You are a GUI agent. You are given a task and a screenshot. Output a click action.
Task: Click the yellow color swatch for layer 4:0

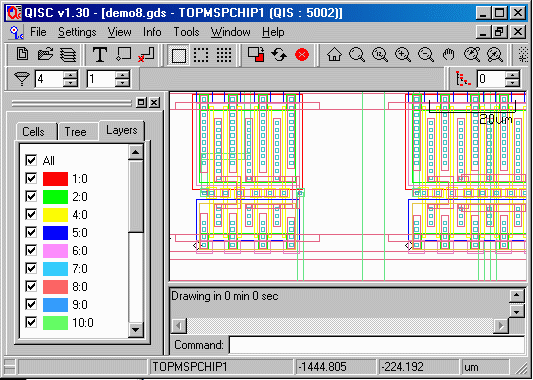tap(55, 214)
